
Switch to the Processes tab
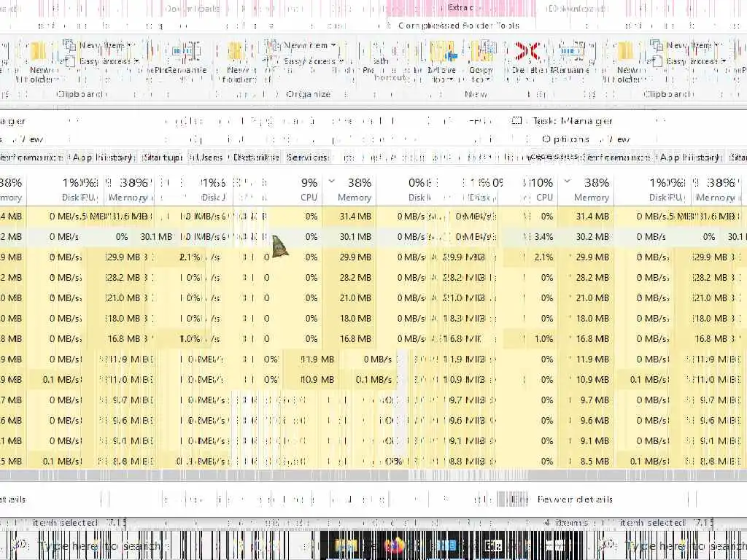tap(555, 156)
